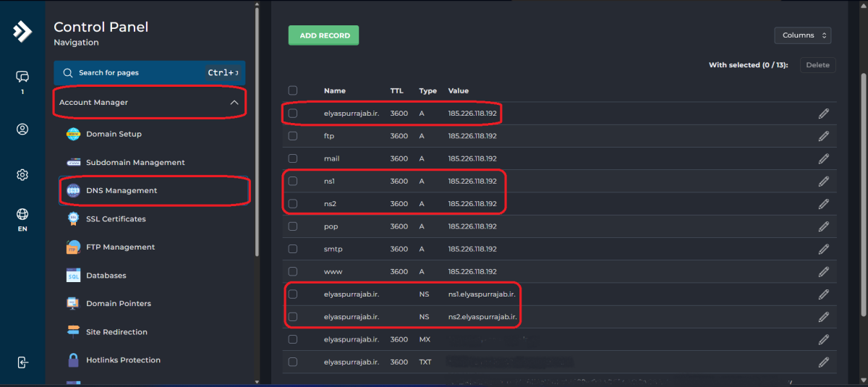Go to SSL Certificates page

(x=116, y=219)
